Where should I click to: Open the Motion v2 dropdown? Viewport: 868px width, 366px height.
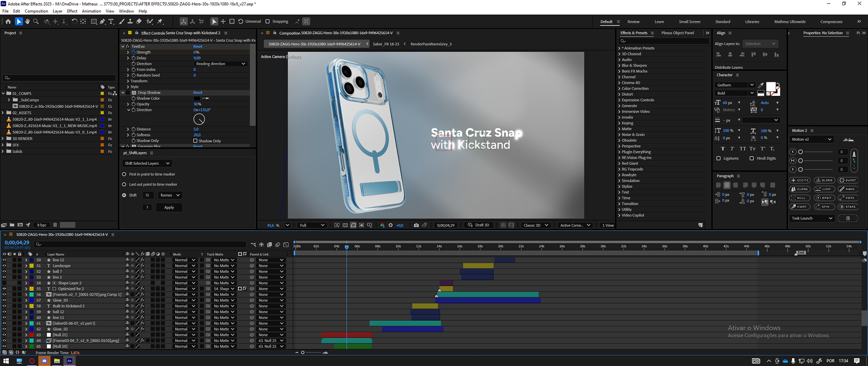click(811, 139)
